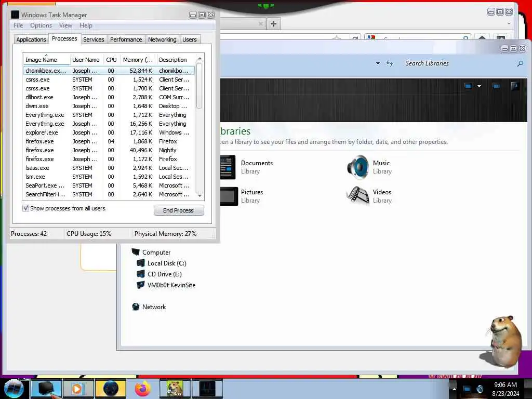
Task: Select the SeaPort.exe process row
Action: [109, 185]
